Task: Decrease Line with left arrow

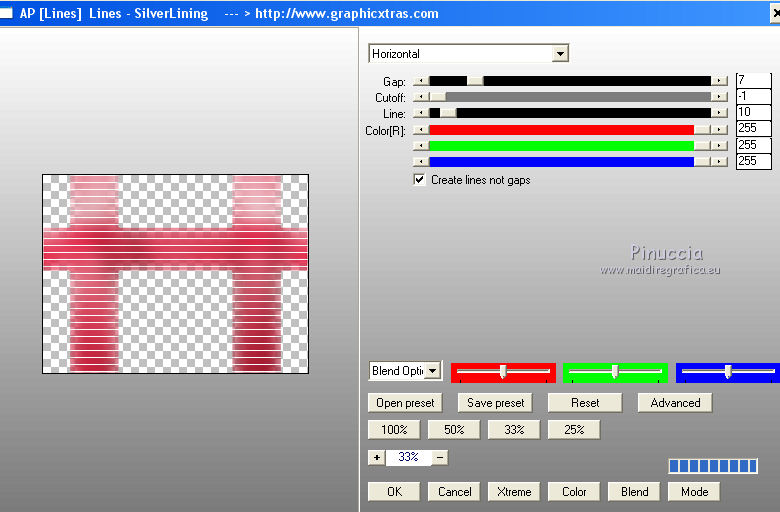Action: point(421,113)
